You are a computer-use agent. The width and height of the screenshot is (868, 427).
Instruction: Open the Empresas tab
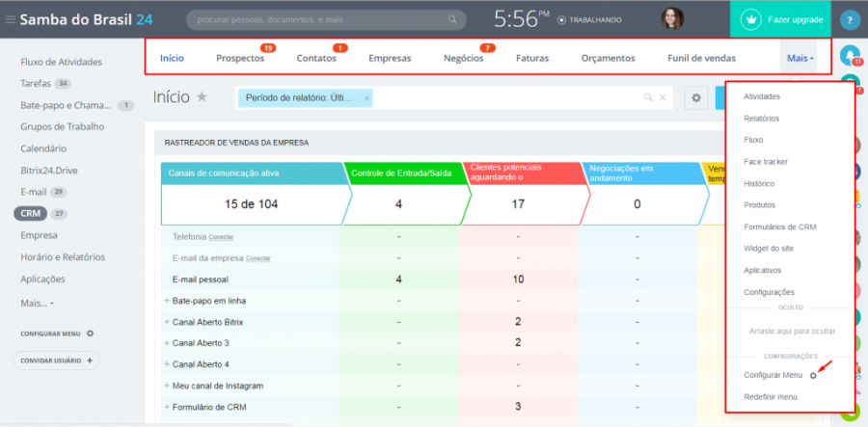[390, 58]
